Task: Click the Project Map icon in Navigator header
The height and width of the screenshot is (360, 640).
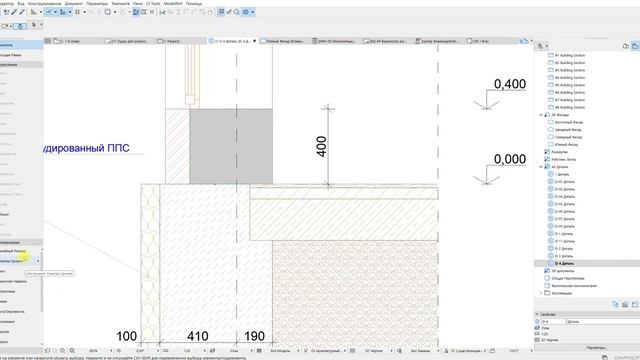Action: click(x=626, y=46)
